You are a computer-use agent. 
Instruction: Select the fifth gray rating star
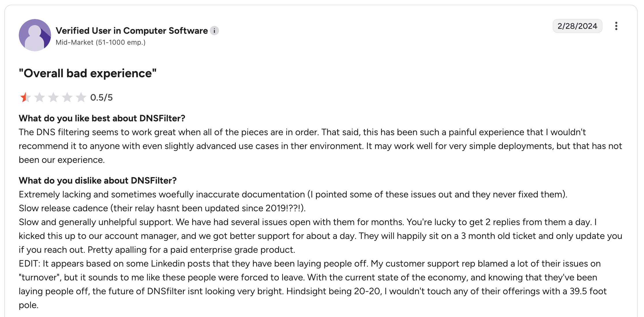(x=81, y=97)
